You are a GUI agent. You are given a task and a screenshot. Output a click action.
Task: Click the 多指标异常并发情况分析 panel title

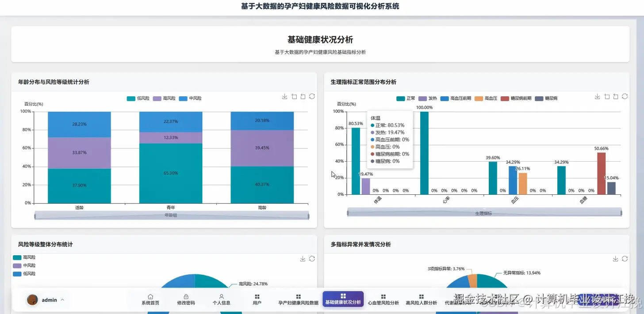click(x=361, y=244)
